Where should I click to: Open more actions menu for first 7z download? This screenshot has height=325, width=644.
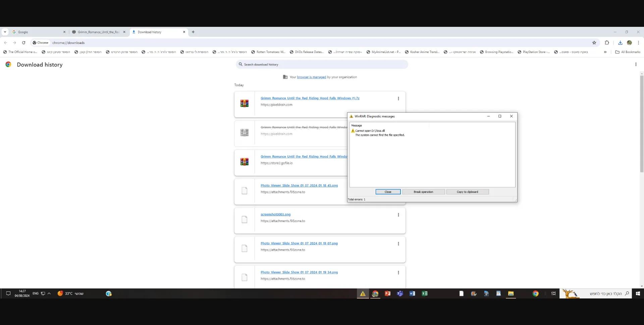(398, 99)
